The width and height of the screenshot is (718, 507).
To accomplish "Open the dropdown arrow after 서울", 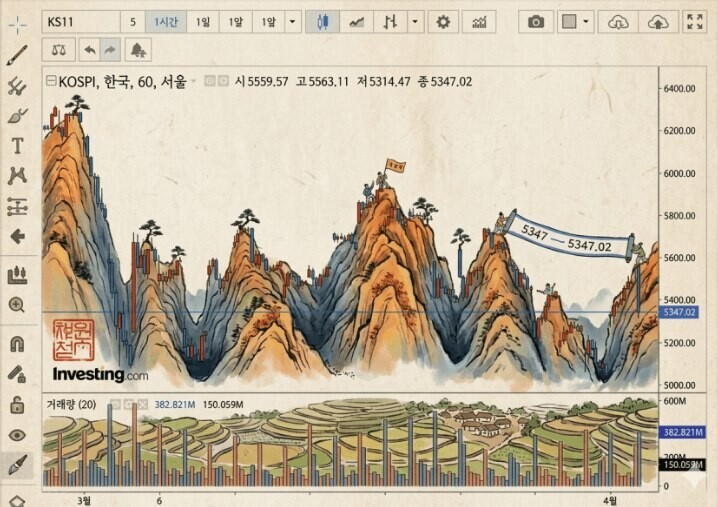I will coord(194,82).
